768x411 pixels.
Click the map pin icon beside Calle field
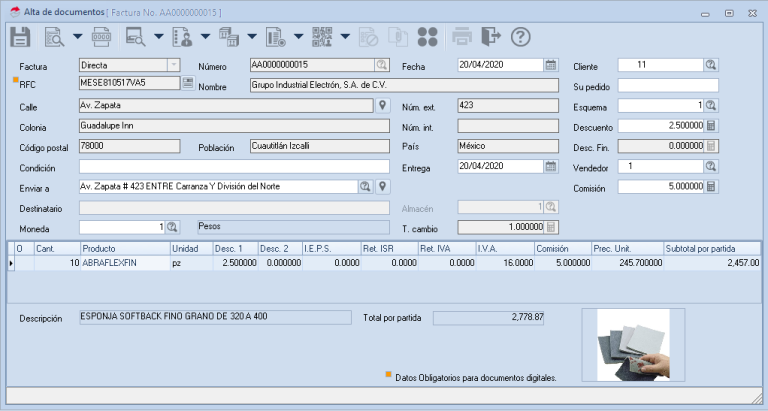pos(383,105)
